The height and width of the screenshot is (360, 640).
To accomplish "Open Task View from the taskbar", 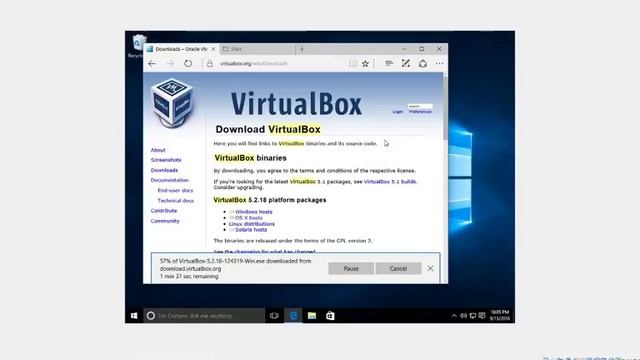I will (x=274, y=316).
